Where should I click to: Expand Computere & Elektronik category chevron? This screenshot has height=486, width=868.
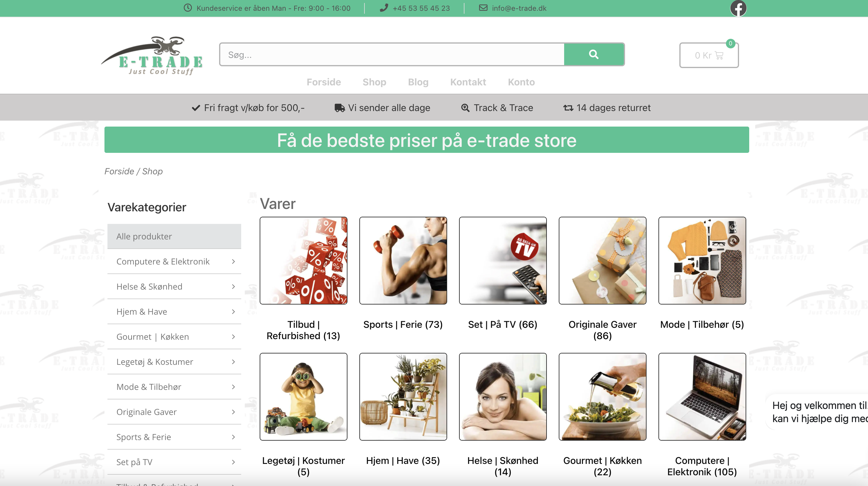233,262
